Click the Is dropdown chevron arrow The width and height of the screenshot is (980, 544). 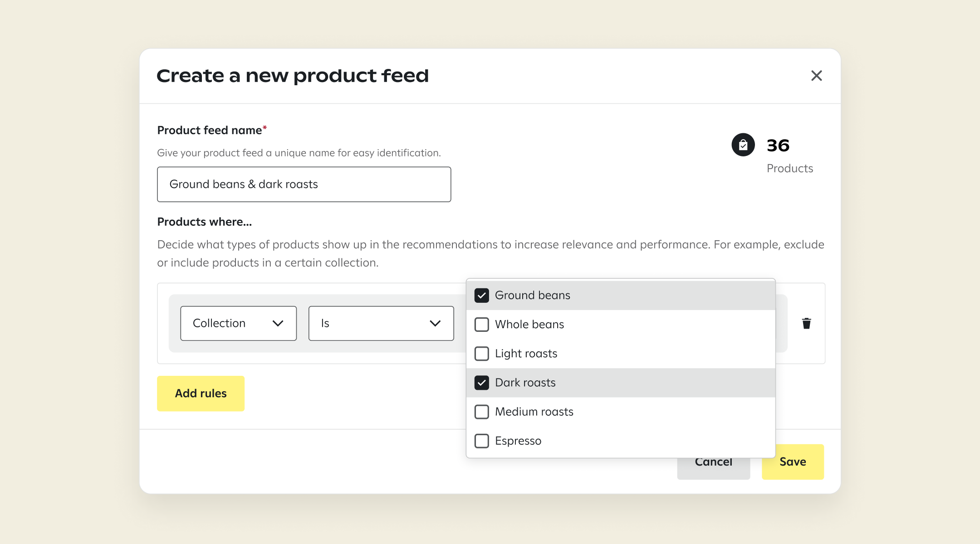(435, 323)
